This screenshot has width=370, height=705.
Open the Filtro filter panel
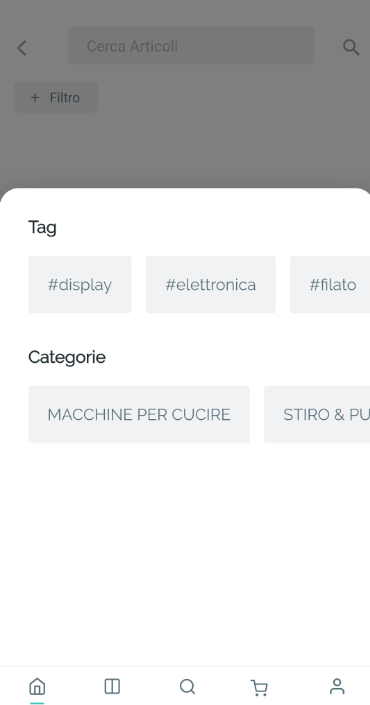click(x=56, y=98)
